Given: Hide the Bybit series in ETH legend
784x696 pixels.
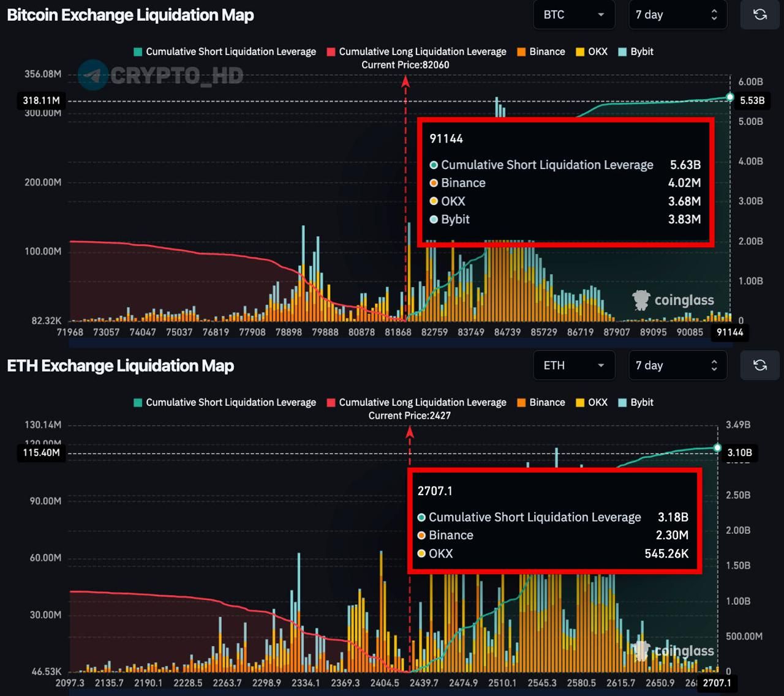Looking at the screenshot, I should pyautogui.click(x=636, y=402).
